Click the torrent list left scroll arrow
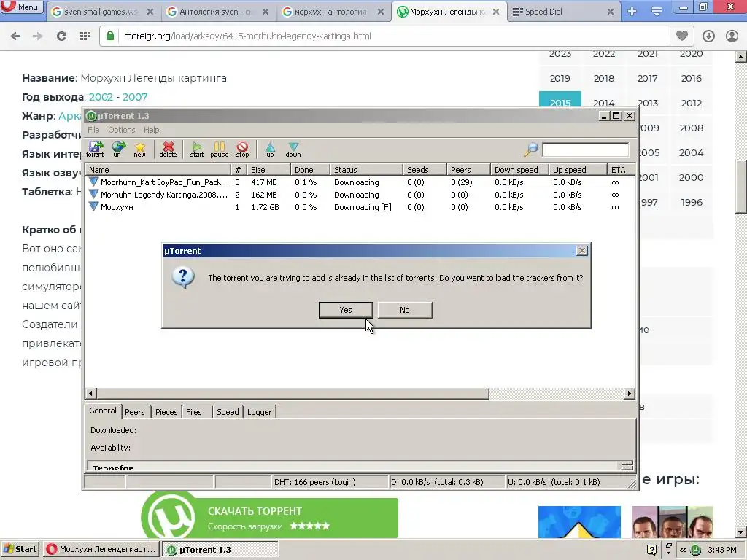Viewport: 747px width, 560px height. click(91, 393)
